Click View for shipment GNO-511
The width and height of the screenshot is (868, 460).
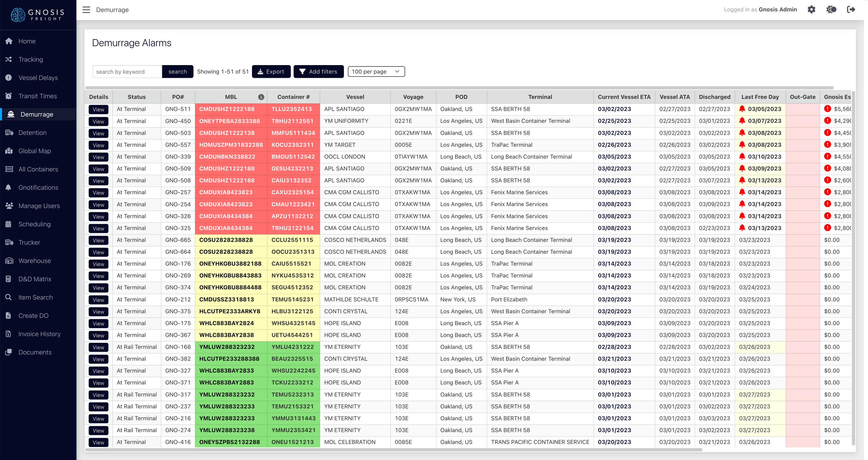point(98,109)
